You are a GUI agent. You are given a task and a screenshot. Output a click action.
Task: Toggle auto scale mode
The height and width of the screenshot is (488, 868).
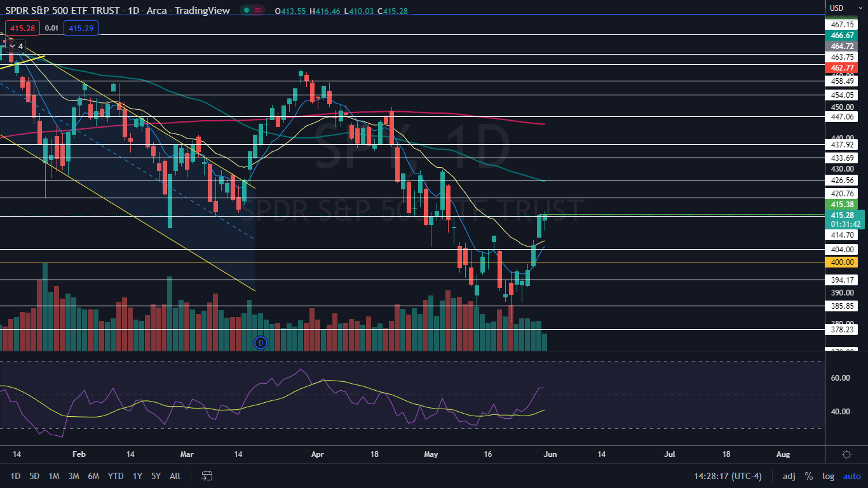point(851,476)
